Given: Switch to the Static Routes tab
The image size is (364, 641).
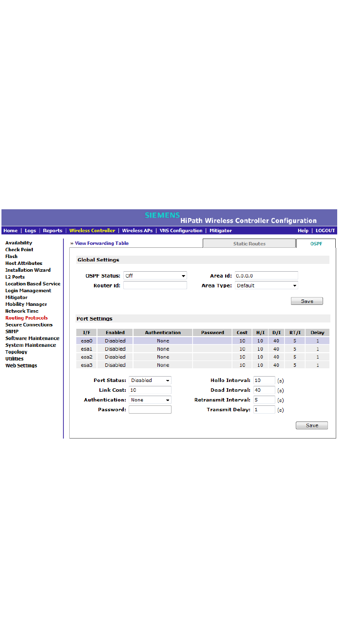Looking at the screenshot, I should tap(249, 243).
